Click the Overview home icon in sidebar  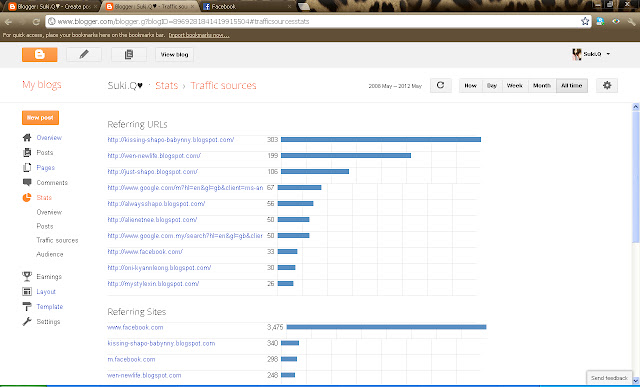[x=27, y=138]
